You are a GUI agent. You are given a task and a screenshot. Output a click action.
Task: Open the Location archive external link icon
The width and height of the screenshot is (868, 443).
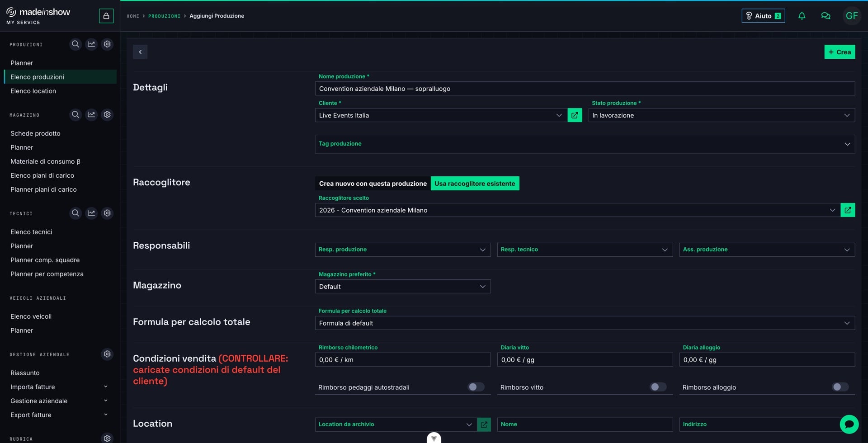[484, 424]
